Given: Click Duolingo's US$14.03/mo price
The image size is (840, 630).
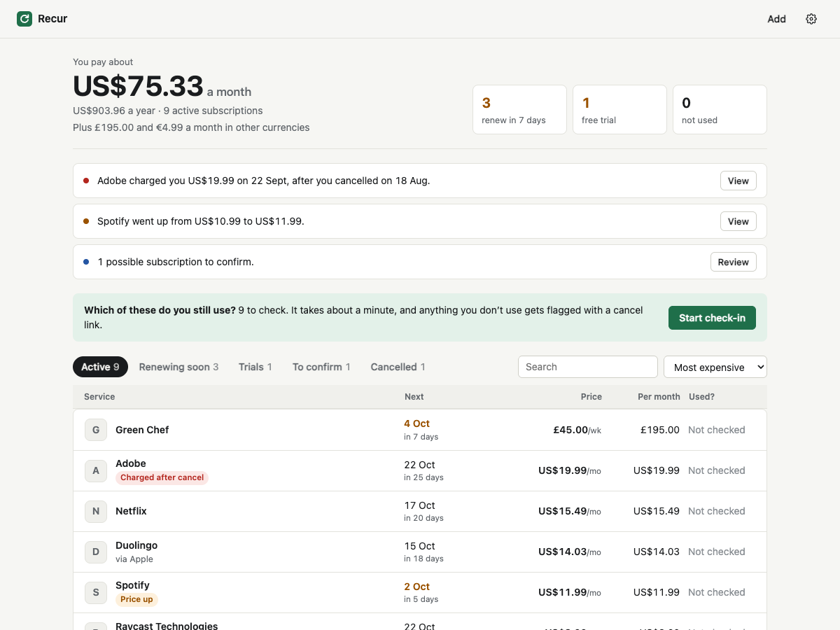Looking at the screenshot, I should [570, 552].
